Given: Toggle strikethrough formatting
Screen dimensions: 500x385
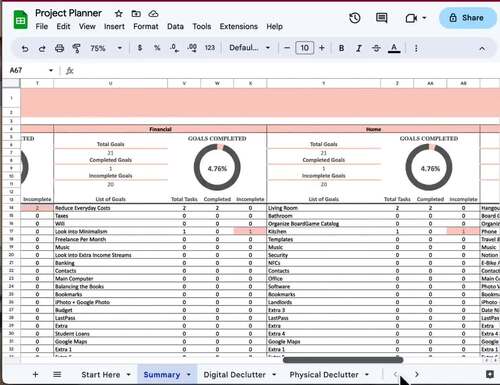Looking at the screenshot, I should point(376,48).
